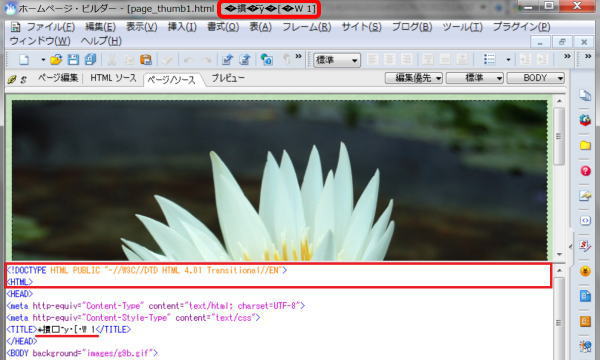Expand the new page arrow dropdown
Screen dimensions: 600x360
point(43,60)
